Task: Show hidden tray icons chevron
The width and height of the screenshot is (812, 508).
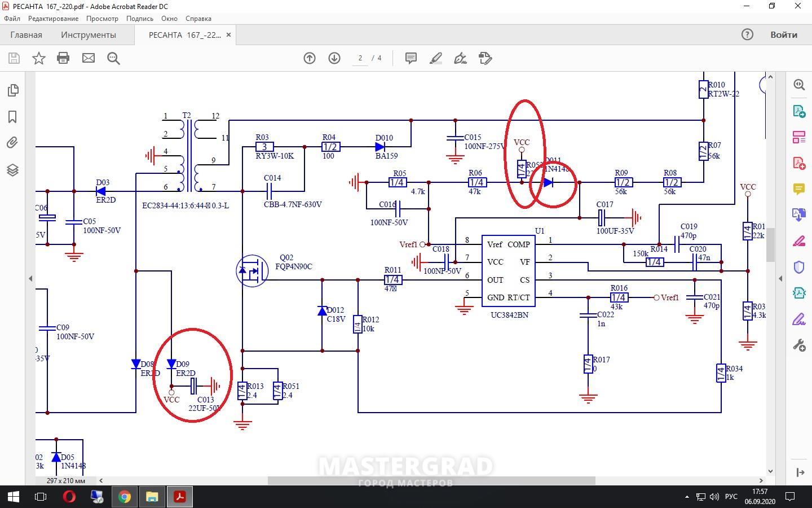Action: (687, 497)
